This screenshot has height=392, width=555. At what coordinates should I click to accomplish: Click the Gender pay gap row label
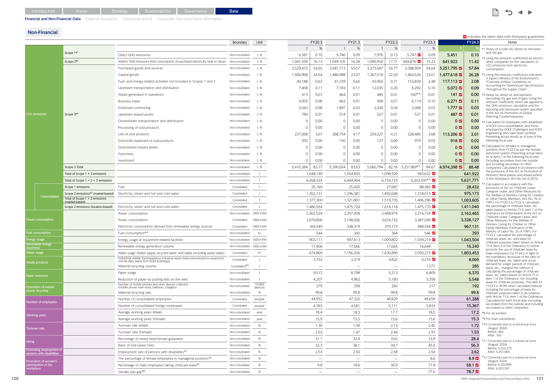pos(132,372)
